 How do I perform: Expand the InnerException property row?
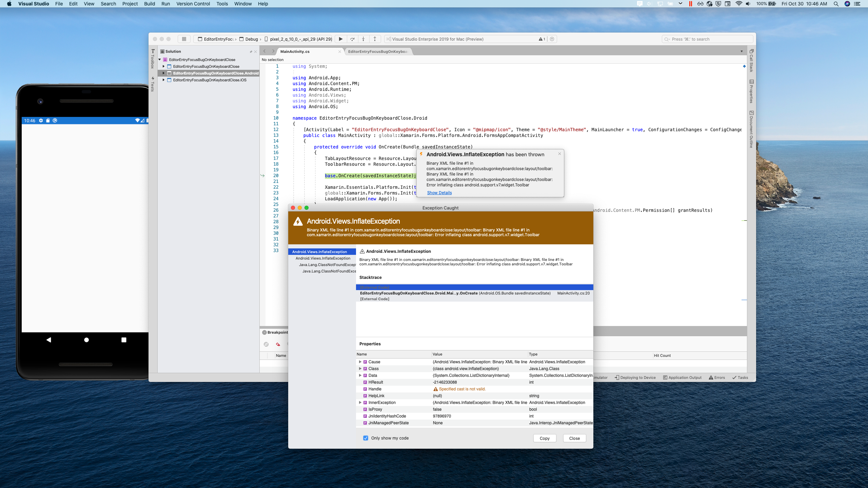[x=360, y=403]
